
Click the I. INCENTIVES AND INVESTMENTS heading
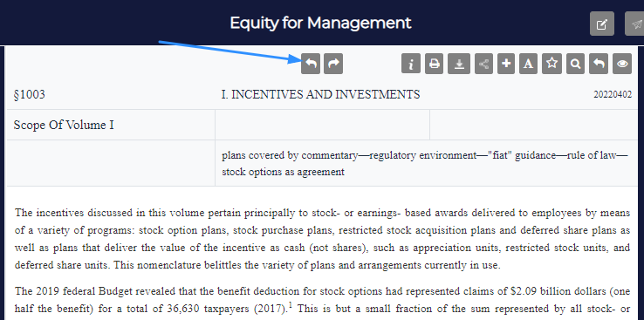321,95
